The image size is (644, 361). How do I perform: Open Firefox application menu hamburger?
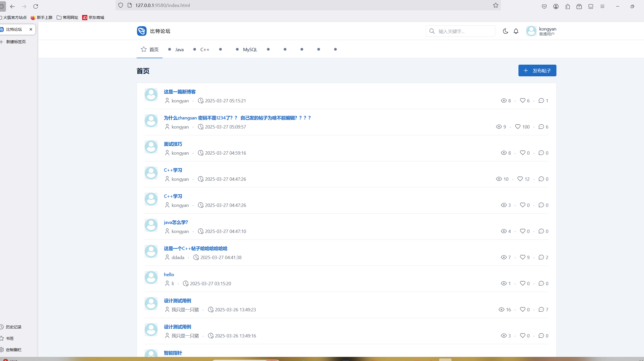point(602,6)
